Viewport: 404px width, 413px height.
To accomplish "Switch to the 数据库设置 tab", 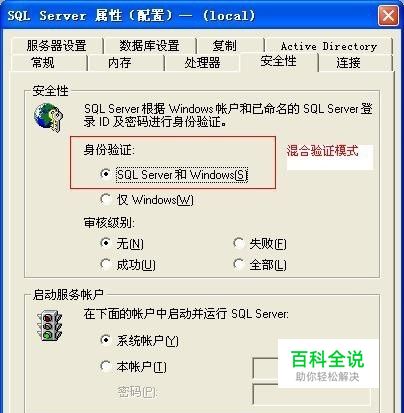I will [x=149, y=46].
